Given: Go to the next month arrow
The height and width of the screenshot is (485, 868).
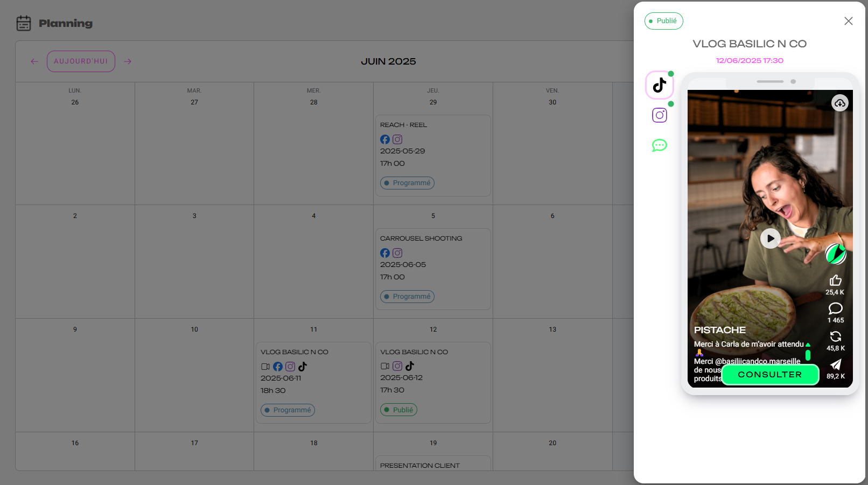Looking at the screenshot, I should [x=128, y=61].
